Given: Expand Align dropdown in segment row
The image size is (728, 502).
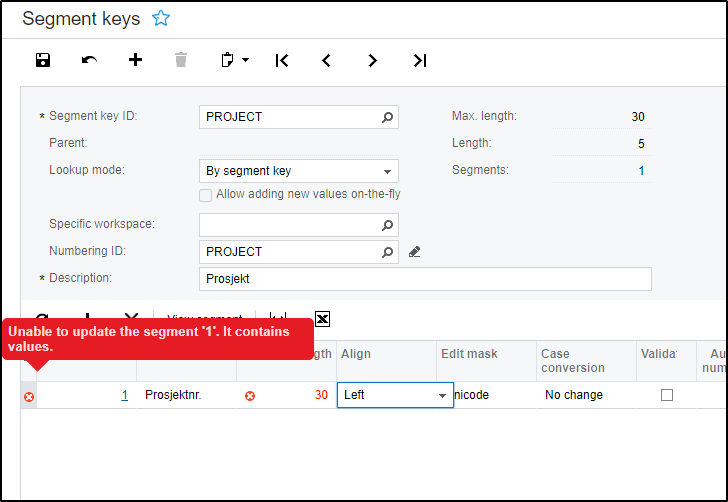Looking at the screenshot, I should (x=442, y=396).
